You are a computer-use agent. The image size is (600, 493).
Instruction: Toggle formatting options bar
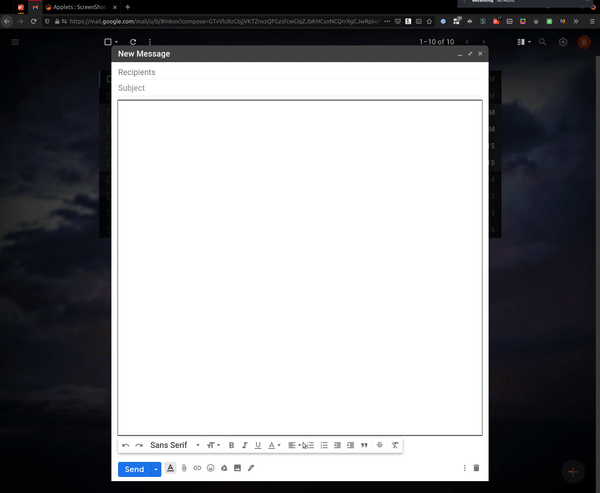point(170,468)
